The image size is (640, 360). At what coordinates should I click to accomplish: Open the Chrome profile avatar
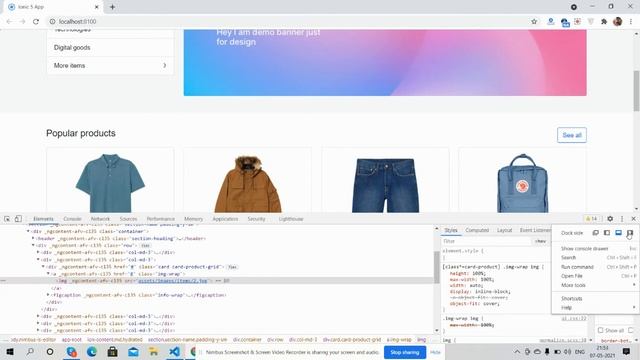pyautogui.click(x=618, y=22)
